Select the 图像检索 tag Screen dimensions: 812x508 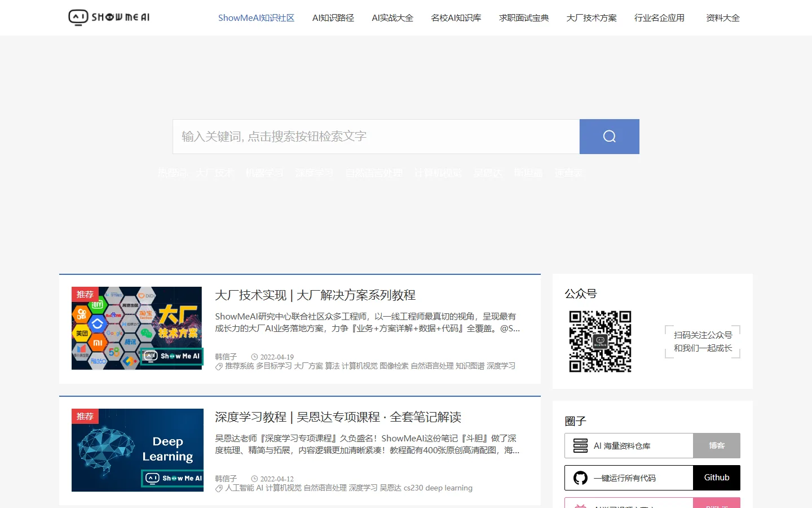[394, 366]
